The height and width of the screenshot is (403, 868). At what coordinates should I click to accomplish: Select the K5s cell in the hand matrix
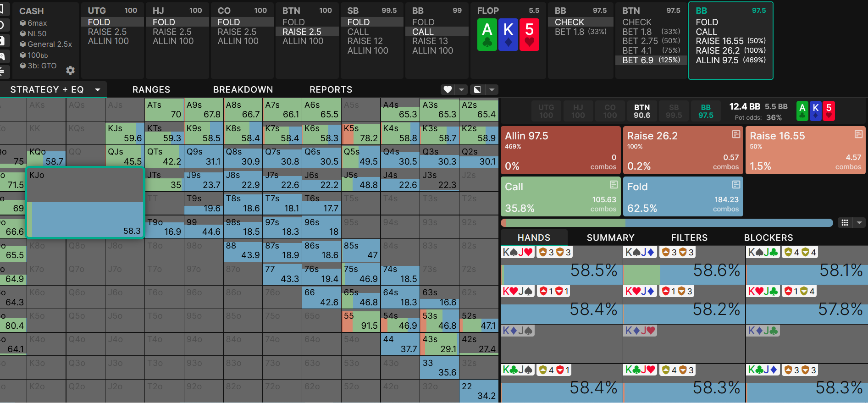click(361, 133)
